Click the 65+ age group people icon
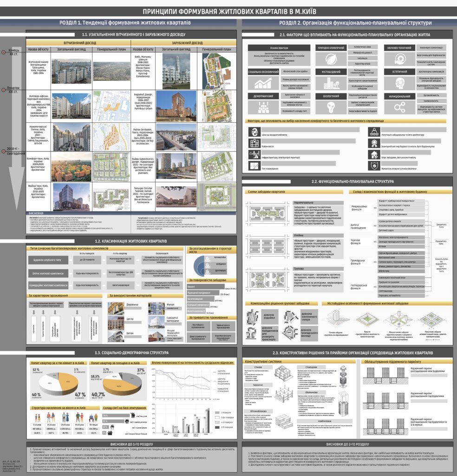 [x=94, y=418]
